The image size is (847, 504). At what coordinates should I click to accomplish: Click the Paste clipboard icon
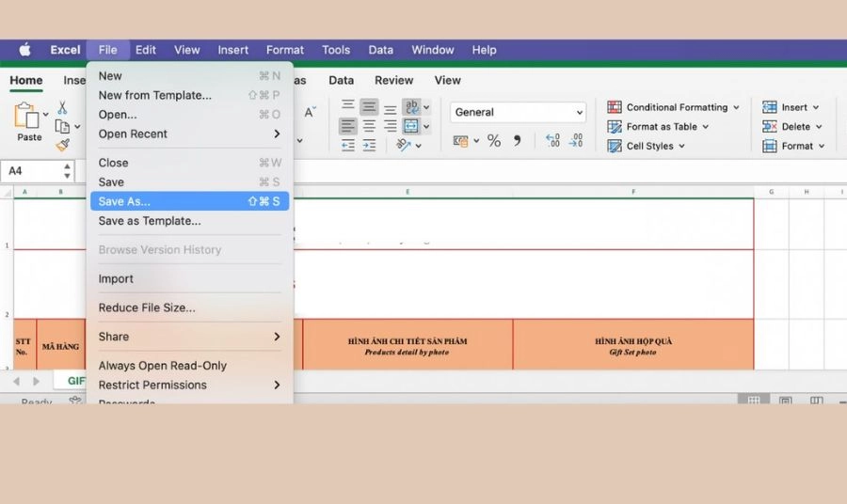(26, 115)
